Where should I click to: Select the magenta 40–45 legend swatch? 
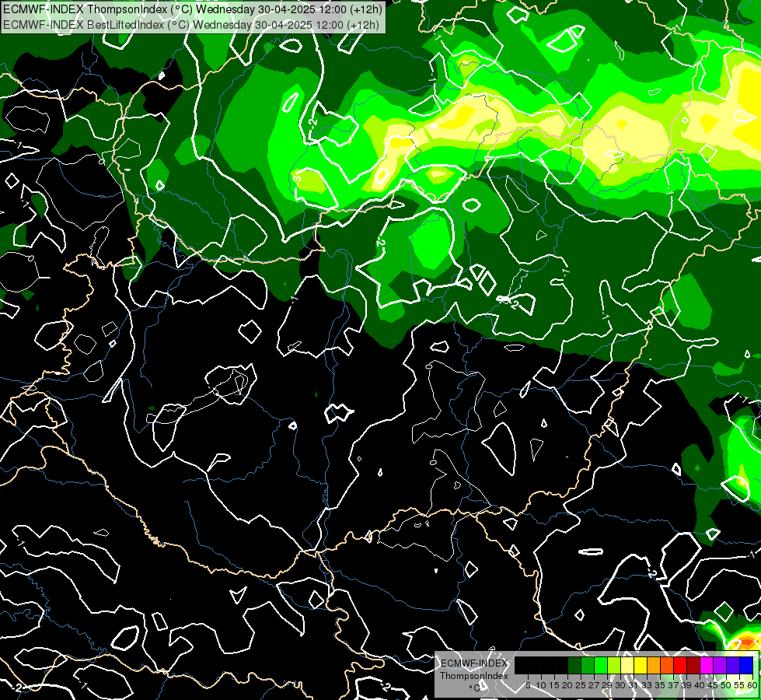[x=707, y=665]
